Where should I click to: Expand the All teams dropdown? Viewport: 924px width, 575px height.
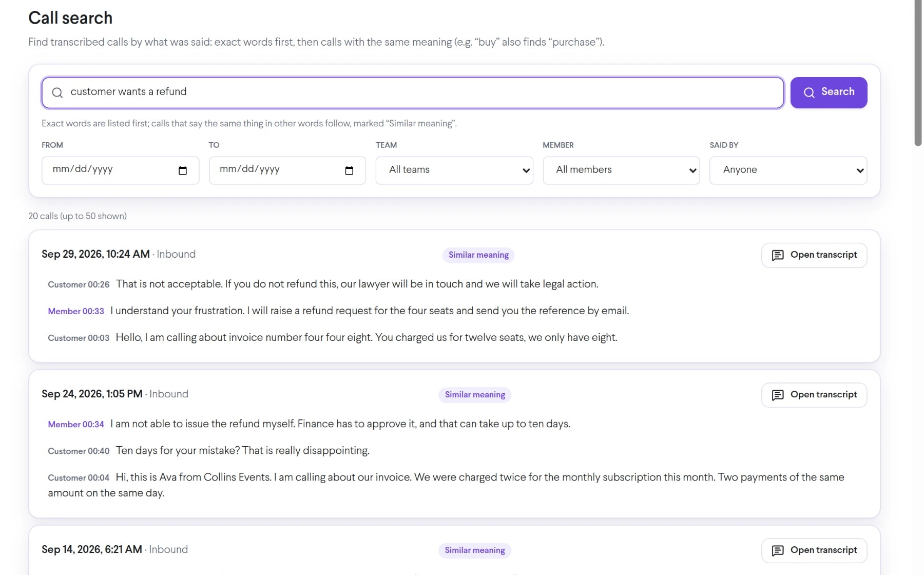[454, 170]
